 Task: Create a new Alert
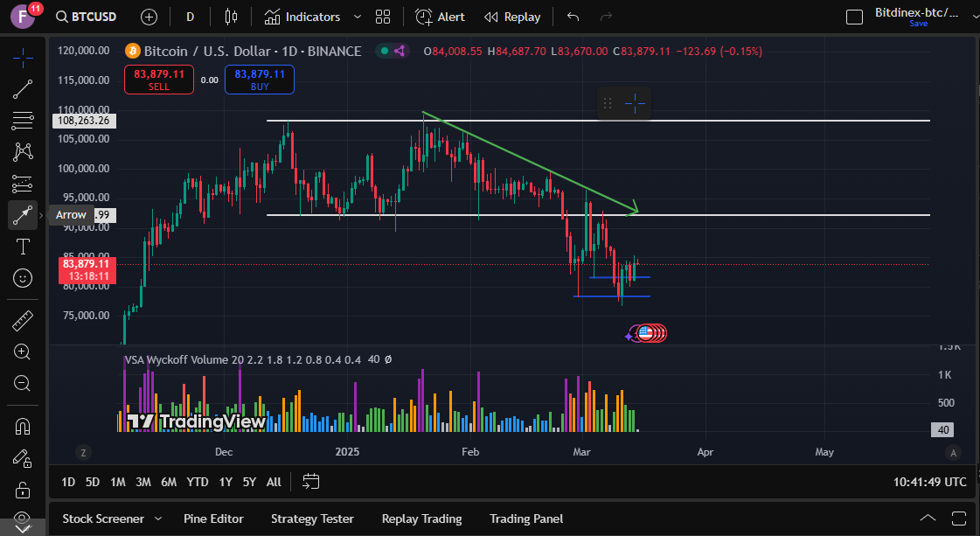pyautogui.click(x=441, y=17)
